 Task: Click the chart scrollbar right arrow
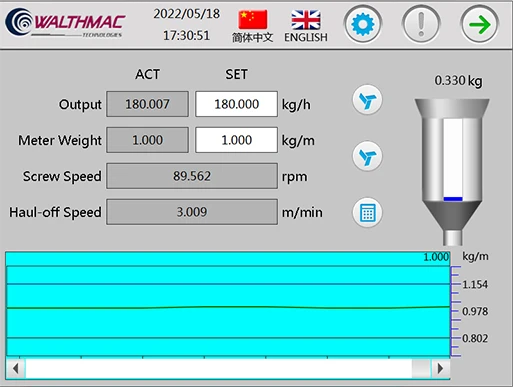[x=440, y=368]
